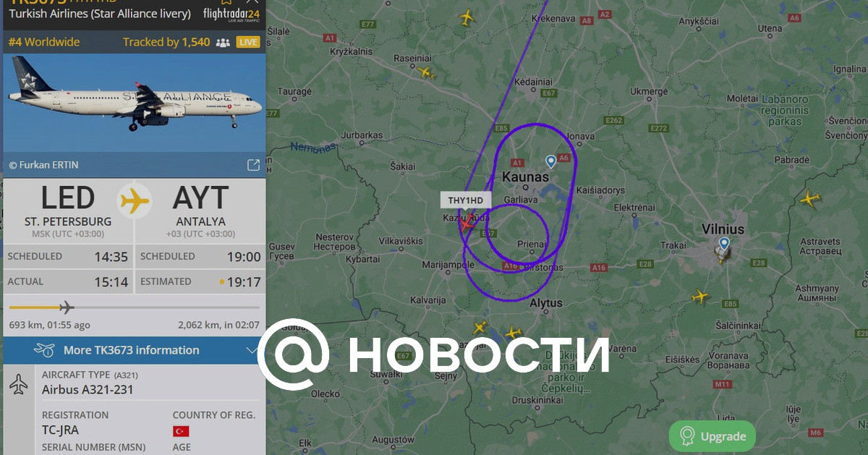Click the red THY1HD aircraft icon
The height and width of the screenshot is (455, 868).
(464, 223)
